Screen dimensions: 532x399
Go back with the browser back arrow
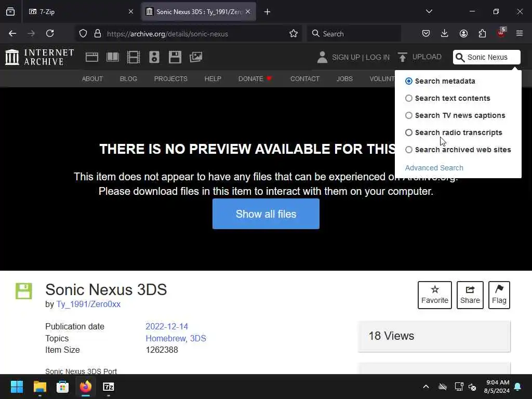point(12,34)
